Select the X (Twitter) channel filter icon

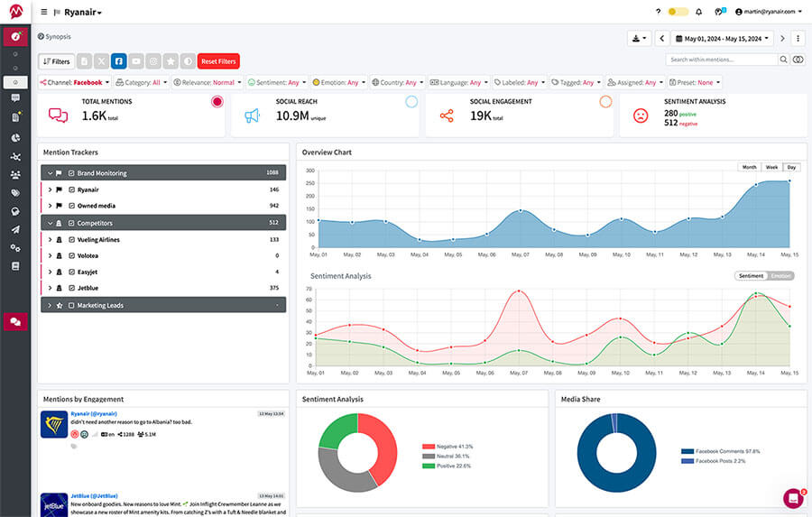[101, 61]
